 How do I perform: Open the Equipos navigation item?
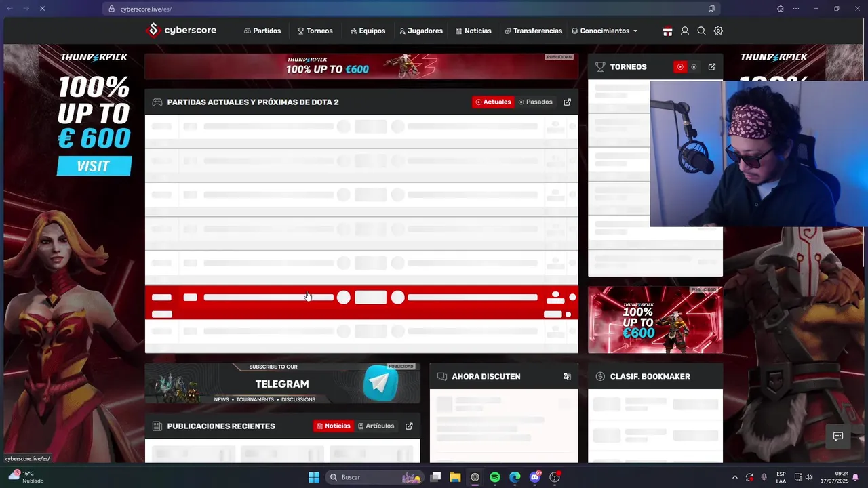click(x=368, y=30)
